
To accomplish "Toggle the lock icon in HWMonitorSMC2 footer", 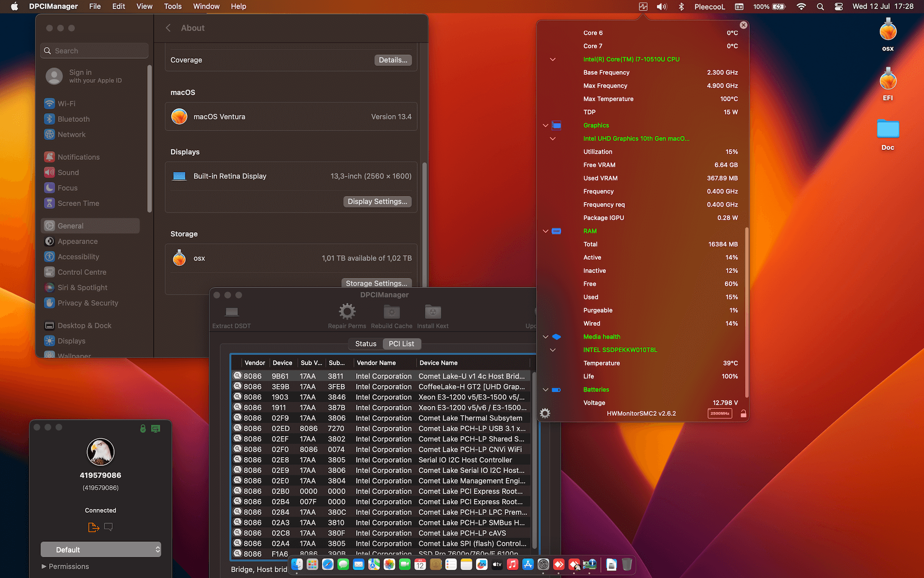I will coord(743,414).
